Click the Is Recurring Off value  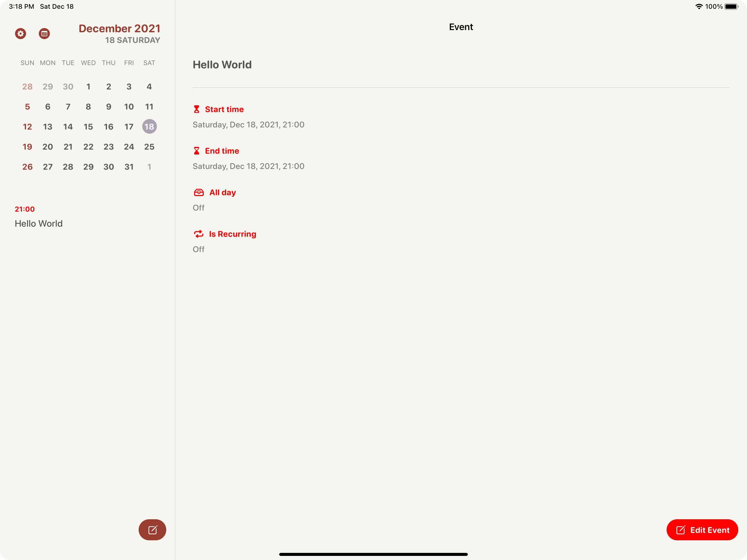click(199, 249)
